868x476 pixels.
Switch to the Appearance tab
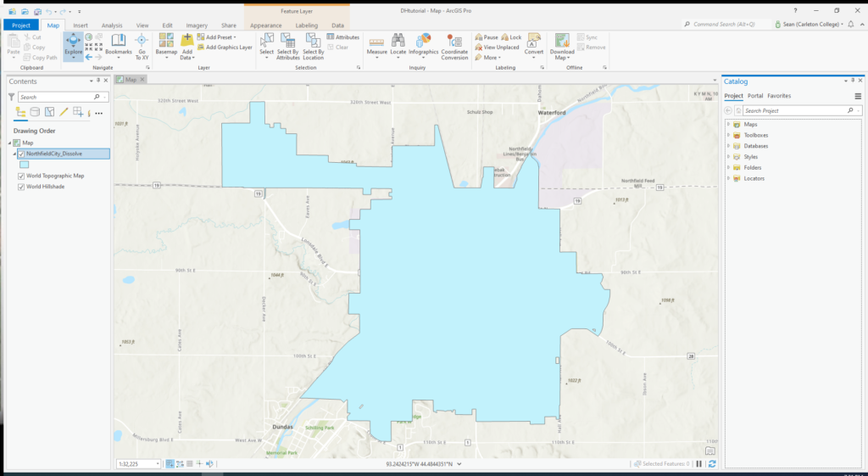pos(265,25)
